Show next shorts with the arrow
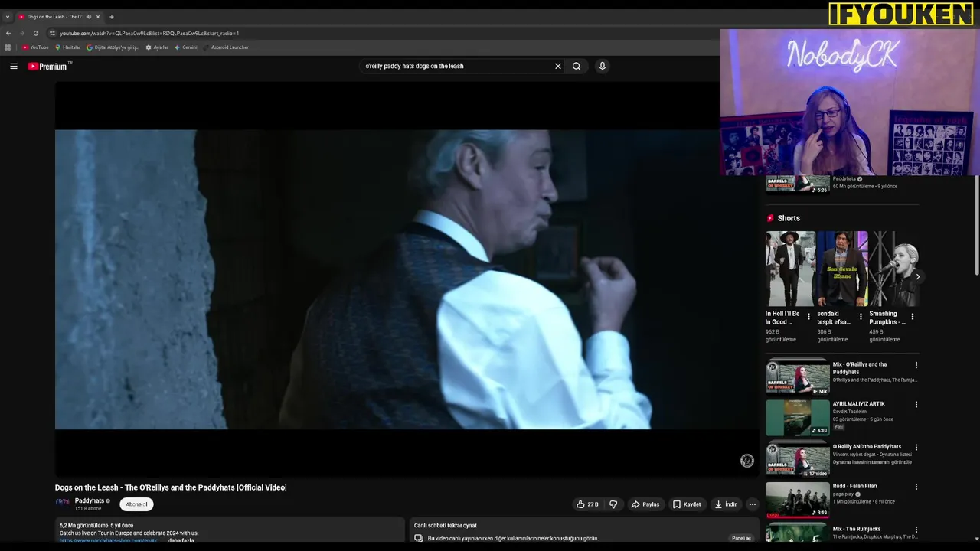This screenshot has width=980, height=551. pos(917,277)
